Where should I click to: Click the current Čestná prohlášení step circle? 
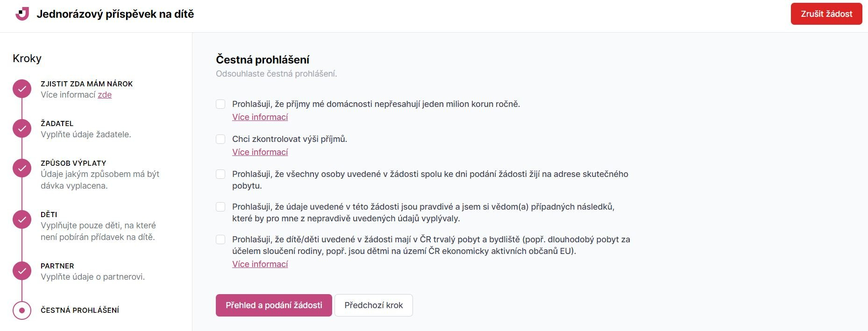tap(22, 310)
